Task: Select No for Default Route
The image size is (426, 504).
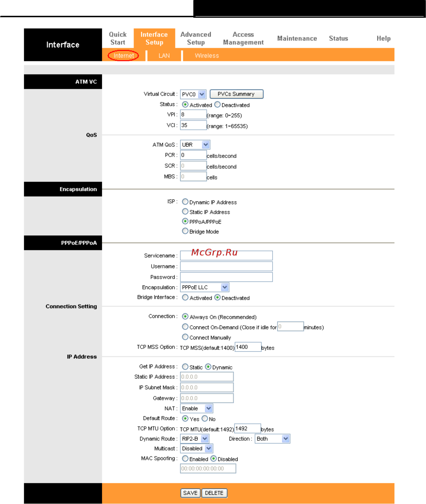Action: [x=205, y=418]
